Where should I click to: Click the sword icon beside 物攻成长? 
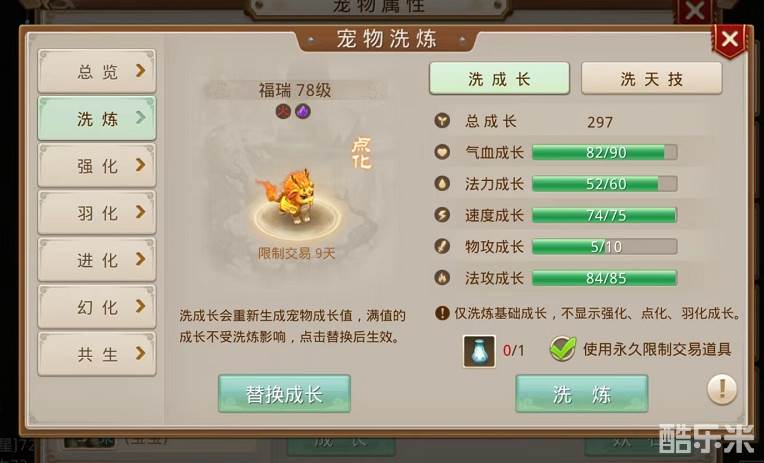coord(442,247)
